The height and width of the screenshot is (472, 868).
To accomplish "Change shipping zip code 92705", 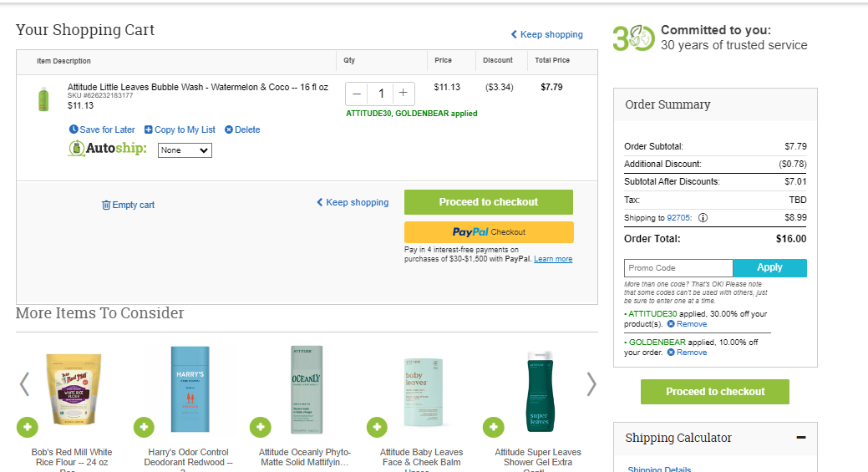I will pyautogui.click(x=678, y=218).
